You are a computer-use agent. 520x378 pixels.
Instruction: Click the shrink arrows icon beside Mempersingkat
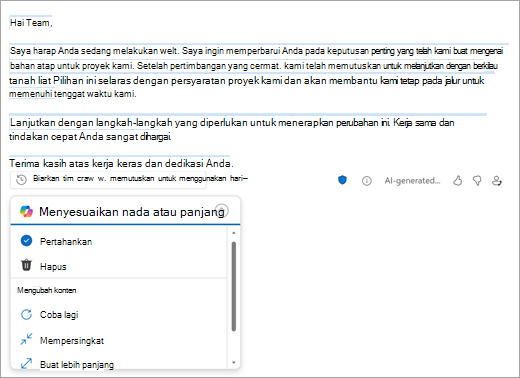[x=26, y=339]
